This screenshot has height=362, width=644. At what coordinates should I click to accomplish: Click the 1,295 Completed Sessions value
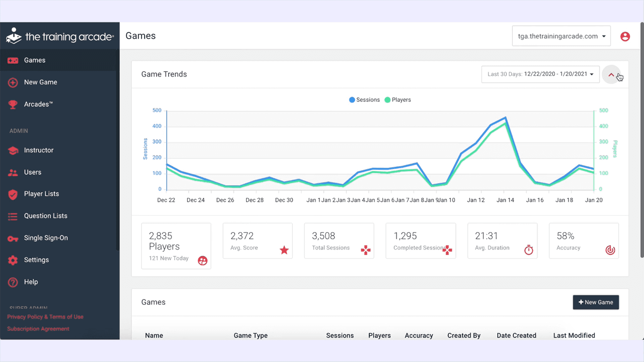pyautogui.click(x=405, y=236)
